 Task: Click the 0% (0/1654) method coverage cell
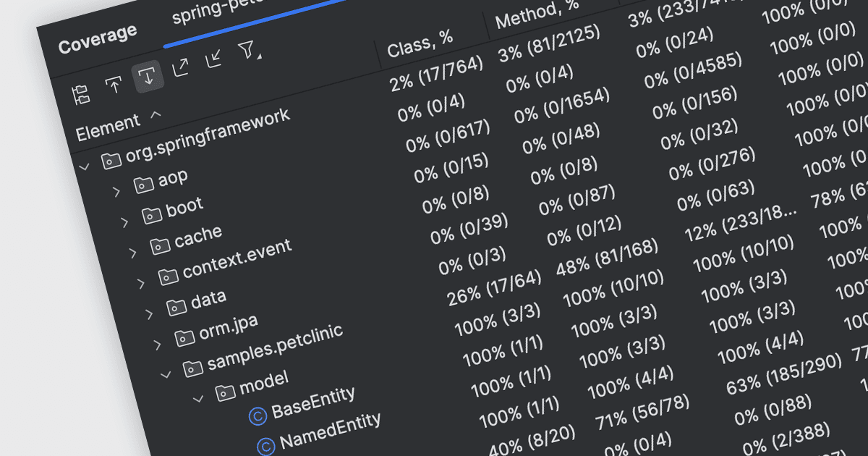pyautogui.click(x=562, y=105)
